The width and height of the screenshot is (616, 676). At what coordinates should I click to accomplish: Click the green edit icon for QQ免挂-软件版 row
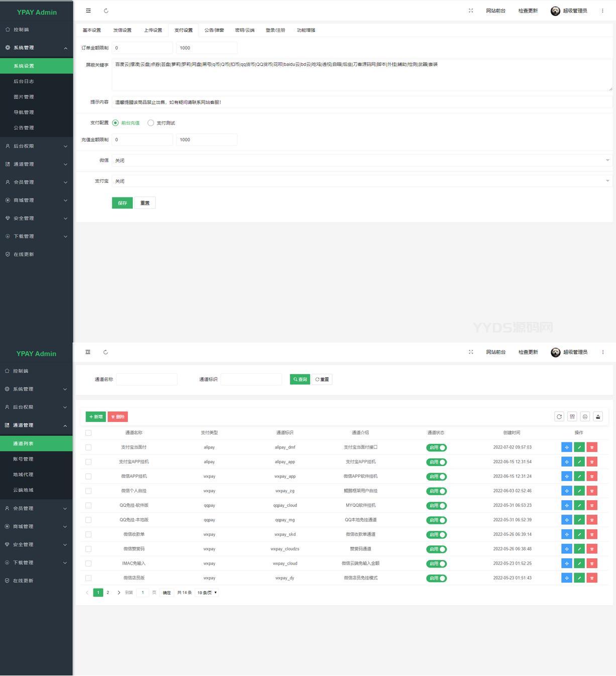click(579, 505)
